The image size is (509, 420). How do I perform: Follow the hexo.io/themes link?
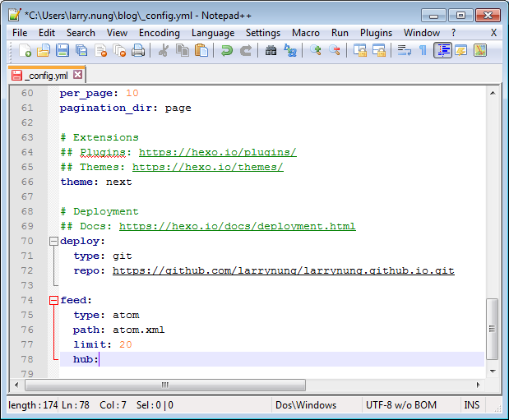pos(208,167)
